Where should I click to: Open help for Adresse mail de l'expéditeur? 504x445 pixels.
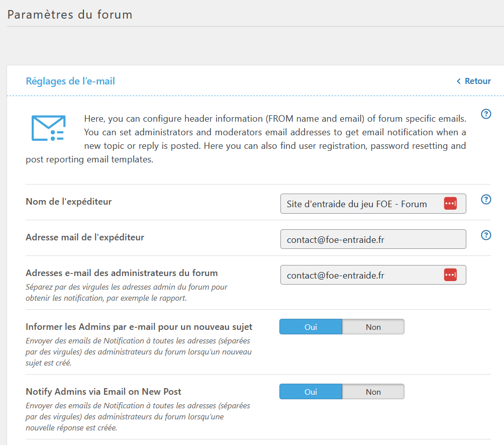(486, 235)
